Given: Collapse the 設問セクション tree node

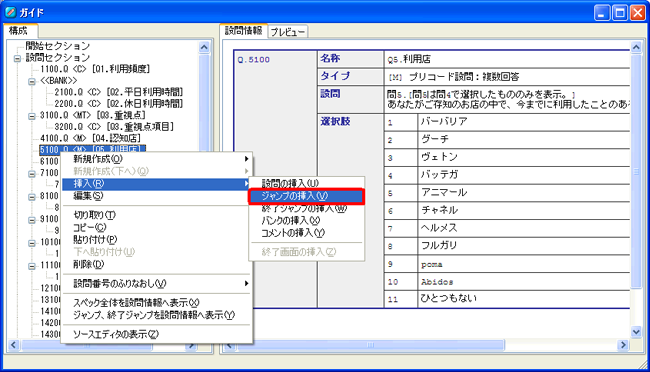Looking at the screenshot, I should point(17,58).
